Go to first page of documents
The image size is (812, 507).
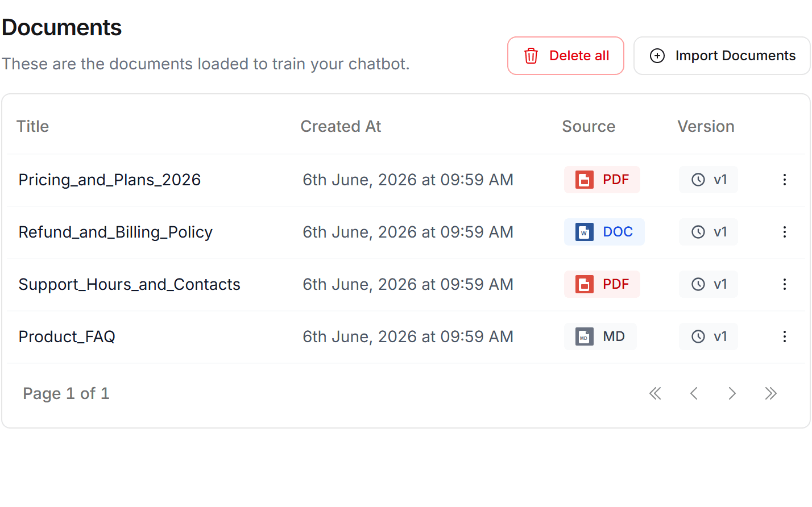click(655, 393)
